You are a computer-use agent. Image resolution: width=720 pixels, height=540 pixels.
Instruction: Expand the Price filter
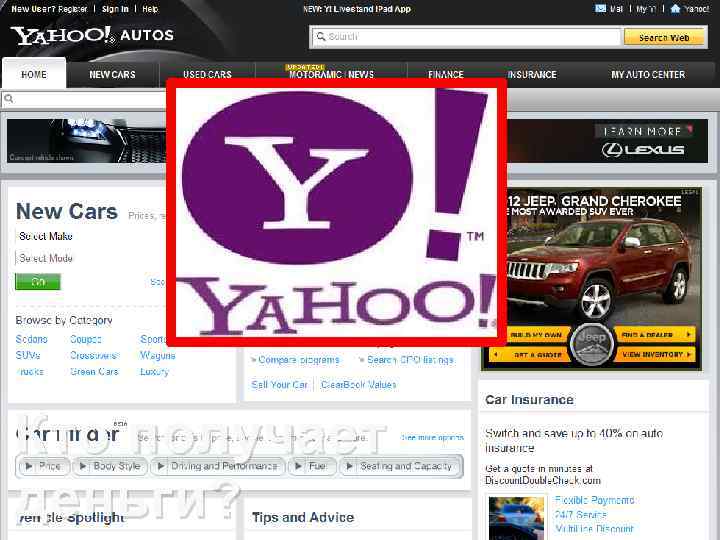click(x=44, y=467)
